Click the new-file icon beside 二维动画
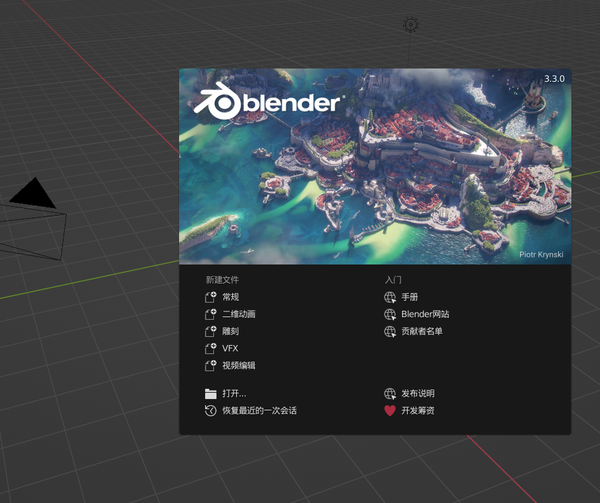Viewport: 600px width, 503px height. coord(210,314)
